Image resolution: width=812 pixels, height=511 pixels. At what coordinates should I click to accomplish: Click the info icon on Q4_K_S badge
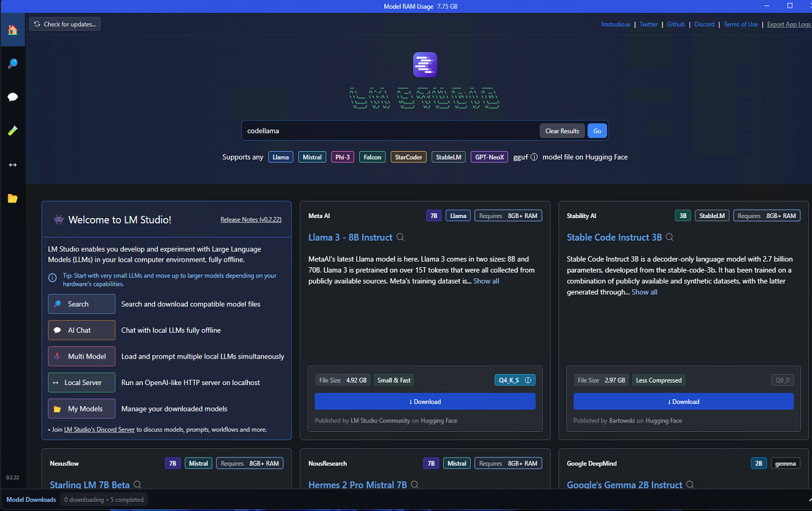pos(528,380)
